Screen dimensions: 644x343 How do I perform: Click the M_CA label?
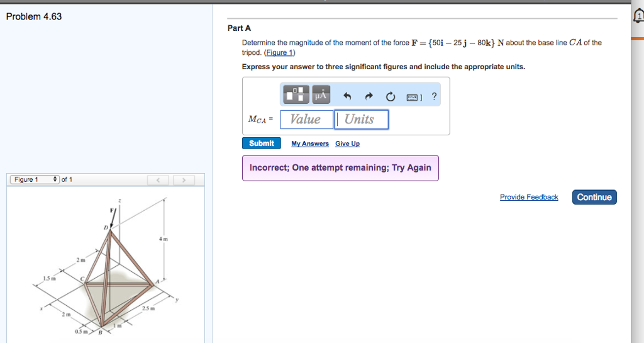click(260, 120)
